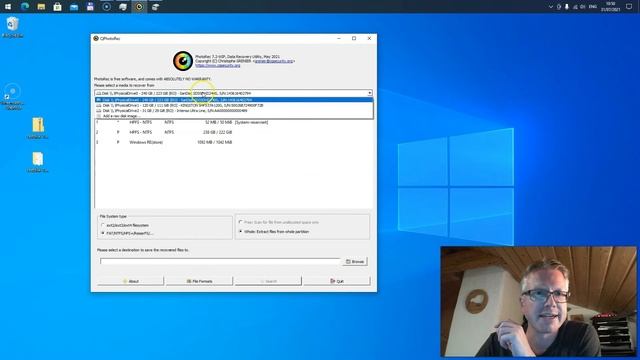Show hidden system tray icons
Screen dimensions: 640x360
pyautogui.click(x=551, y=7)
